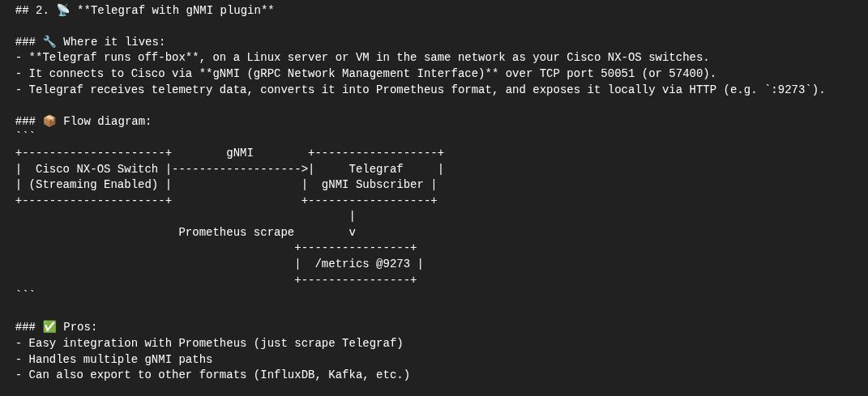The height and width of the screenshot is (396, 868).
Task: Click "(Streaming Enabled)" in the diagram
Action: pos(93,185)
